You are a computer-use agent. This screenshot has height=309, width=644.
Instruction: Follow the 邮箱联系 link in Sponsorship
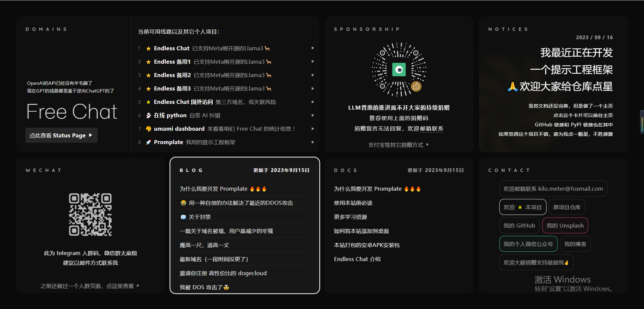[x=432, y=129]
